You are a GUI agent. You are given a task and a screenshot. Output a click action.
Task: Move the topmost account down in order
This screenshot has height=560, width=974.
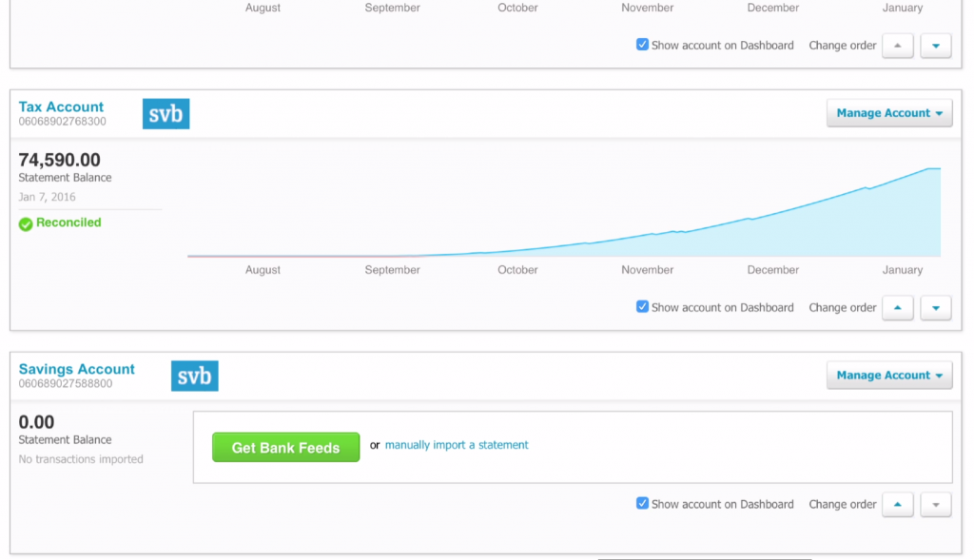pos(936,46)
